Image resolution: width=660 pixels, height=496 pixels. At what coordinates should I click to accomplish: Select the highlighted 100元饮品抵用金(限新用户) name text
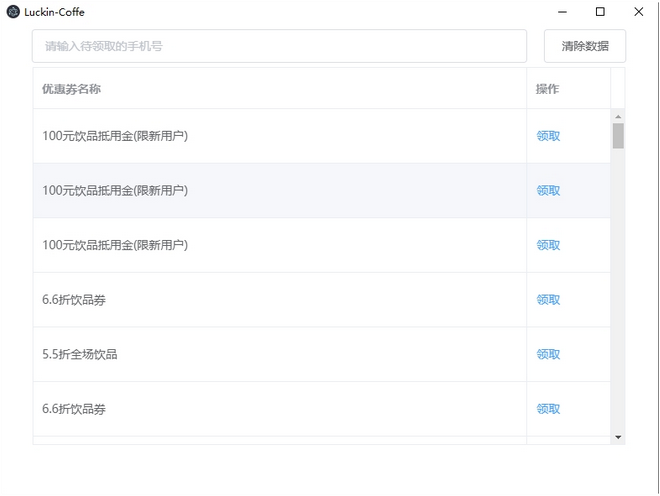[x=115, y=190]
